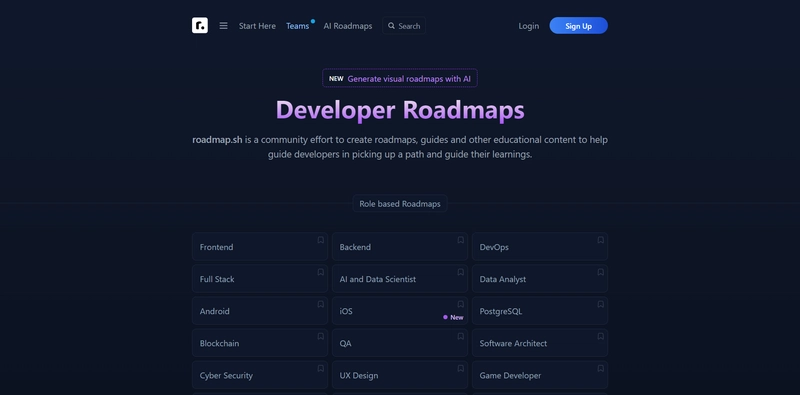This screenshot has width=800, height=395.
Task: Open the QA roadmap card
Action: click(400, 343)
